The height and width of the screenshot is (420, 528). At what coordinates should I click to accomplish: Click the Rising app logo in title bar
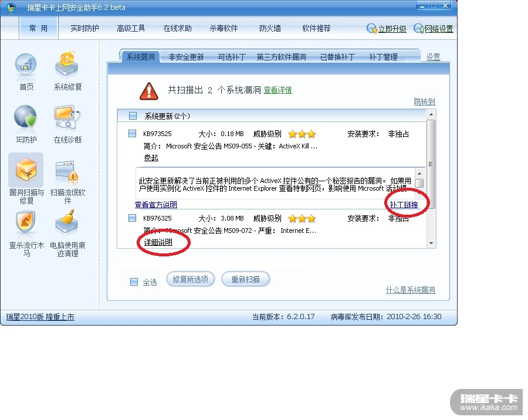[x=11, y=8]
